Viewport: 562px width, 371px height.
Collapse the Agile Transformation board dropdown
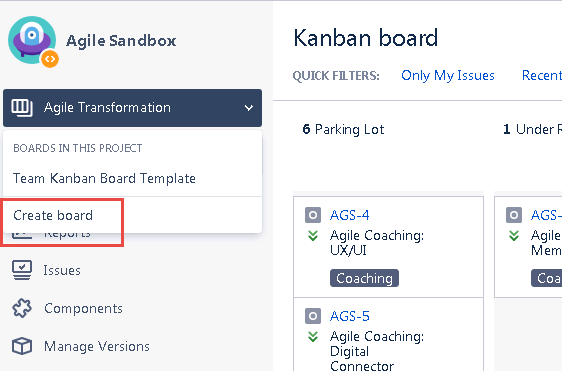[x=132, y=108]
